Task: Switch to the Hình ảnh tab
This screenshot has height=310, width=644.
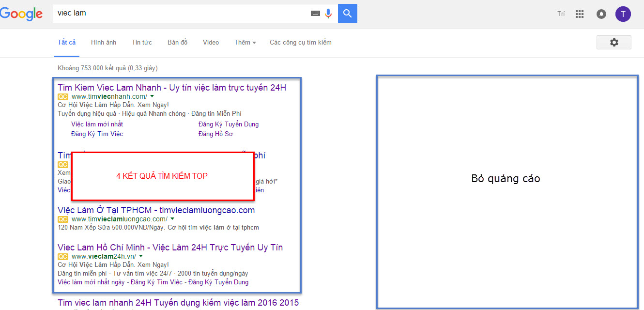Action: pyautogui.click(x=103, y=42)
